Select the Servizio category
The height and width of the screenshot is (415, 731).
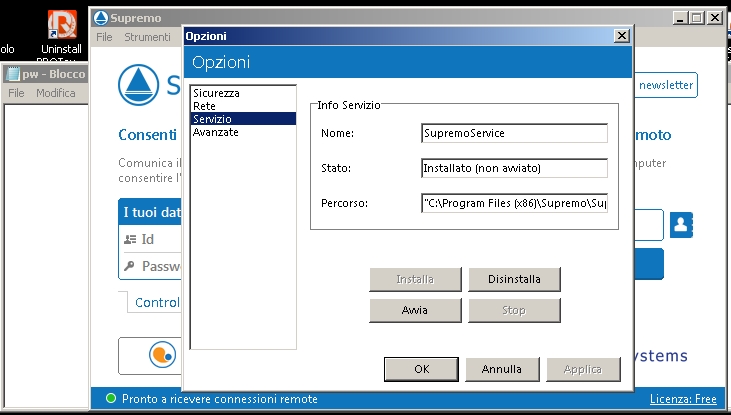click(x=243, y=119)
